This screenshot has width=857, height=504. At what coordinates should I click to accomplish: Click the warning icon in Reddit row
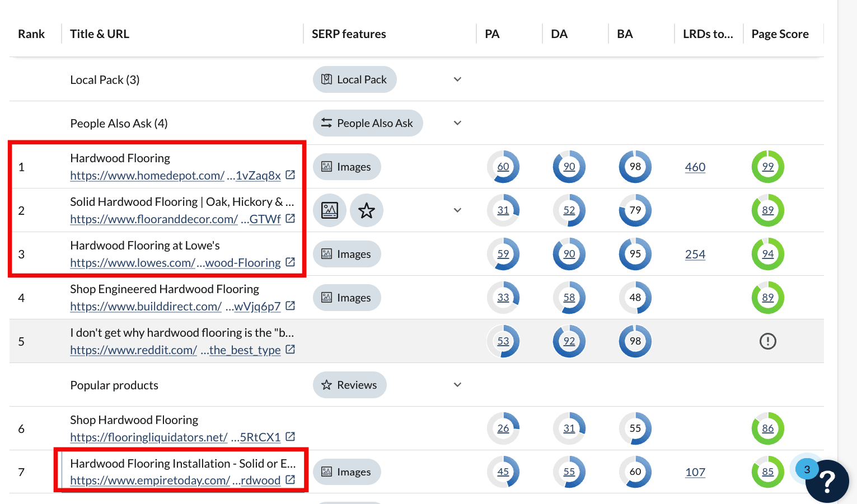767,341
